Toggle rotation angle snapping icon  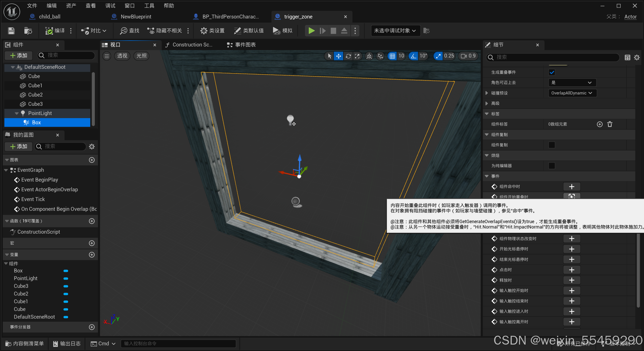coord(413,56)
